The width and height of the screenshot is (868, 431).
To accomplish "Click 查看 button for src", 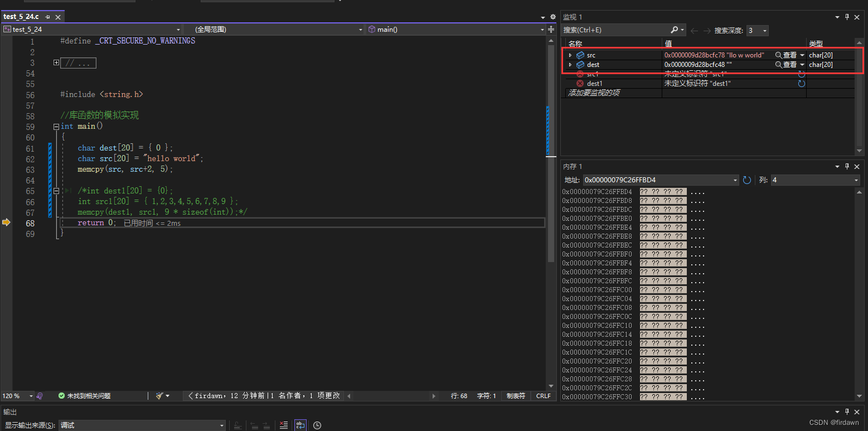I will 786,55.
